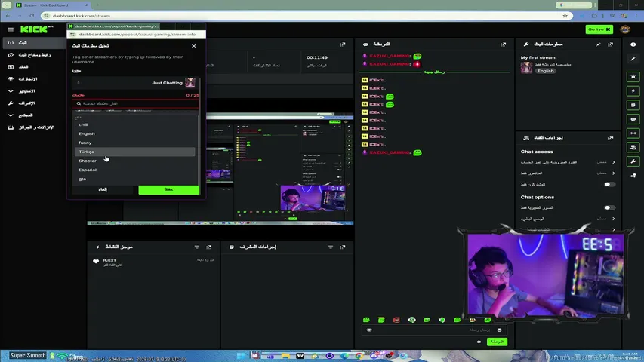The height and width of the screenshot is (362, 644).
Task: Select the Türkçe tag suggestion
Action: 134,152
